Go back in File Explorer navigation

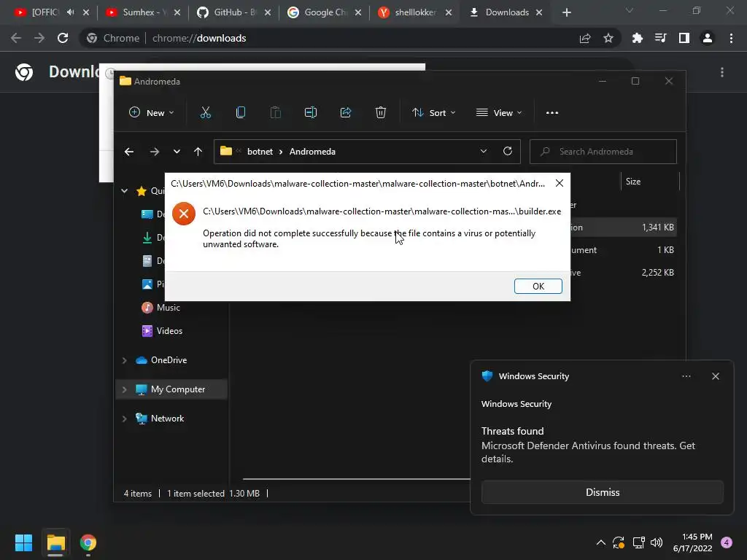pyautogui.click(x=129, y=152)
